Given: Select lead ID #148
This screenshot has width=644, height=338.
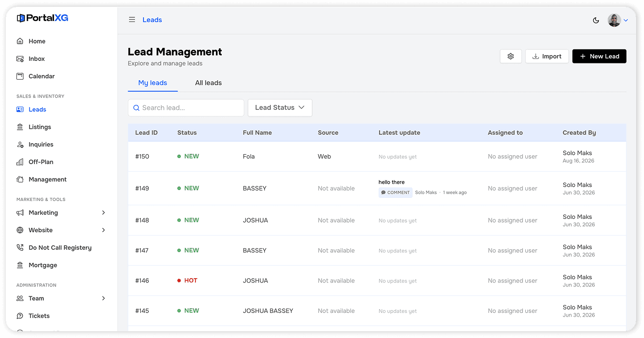Looking at the screenshot, I should coord(142,220).
